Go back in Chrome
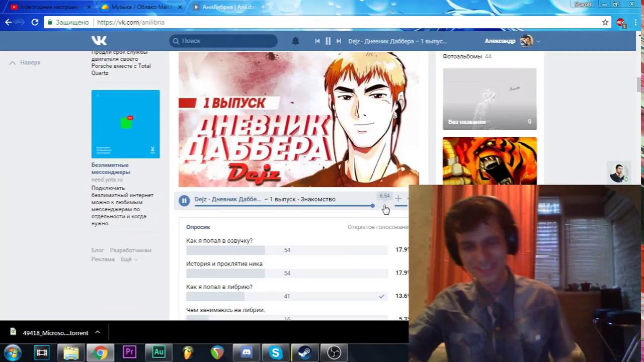The width and height of the screenshot is (644, 362). tap(9, 22)
